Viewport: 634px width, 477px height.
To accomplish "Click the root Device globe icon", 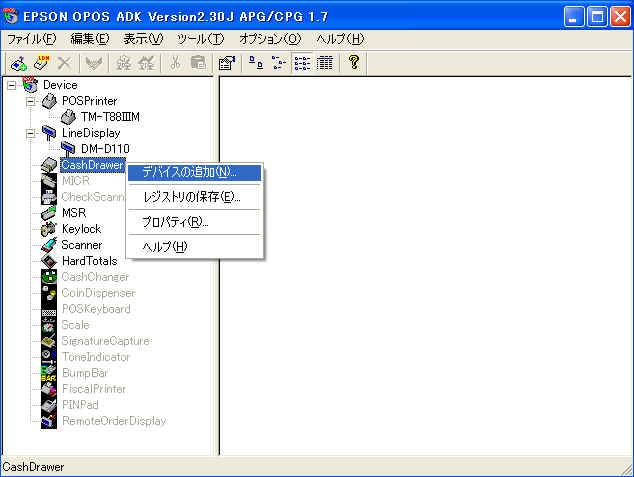I will [31, 85].
